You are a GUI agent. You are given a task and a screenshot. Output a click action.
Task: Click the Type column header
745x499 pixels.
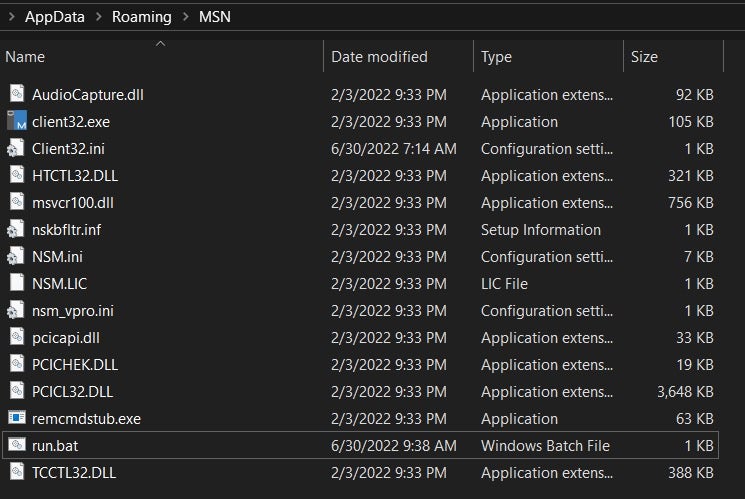tap(496, 57)
